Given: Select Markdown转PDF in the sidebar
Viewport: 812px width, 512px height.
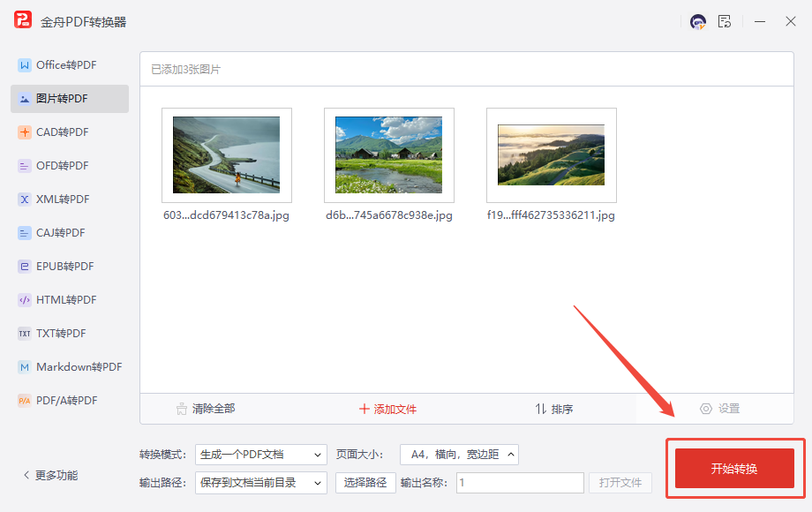Looking at the screenshot, I should pyautogui.click(x=70, y=367).
